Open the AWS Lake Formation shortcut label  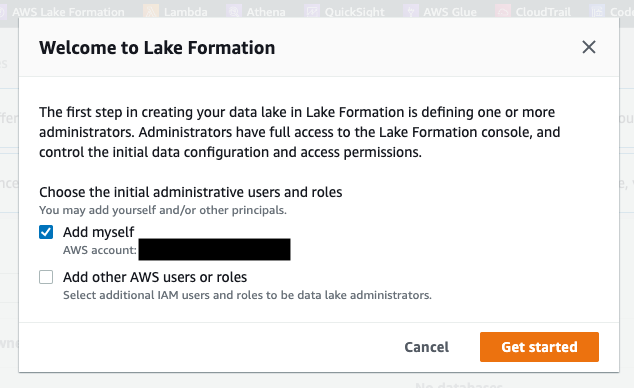click(68, 12)
